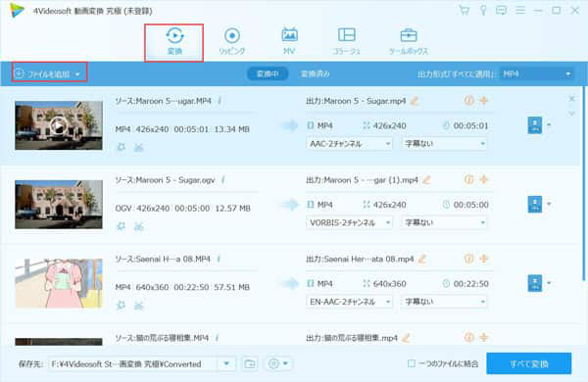Play the Maroon 5 Sugar.MP4 thumbnail

[59, 125]
